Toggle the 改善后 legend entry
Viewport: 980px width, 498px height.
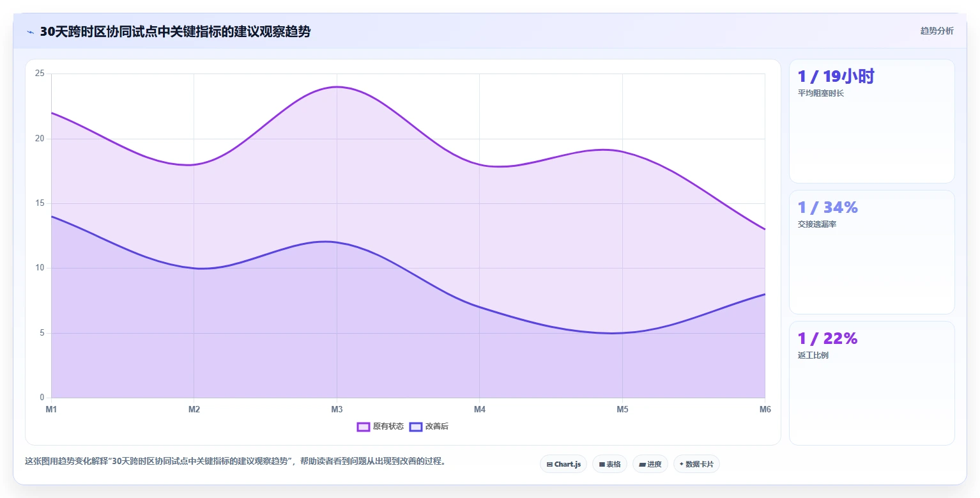(x=429, y=426)
